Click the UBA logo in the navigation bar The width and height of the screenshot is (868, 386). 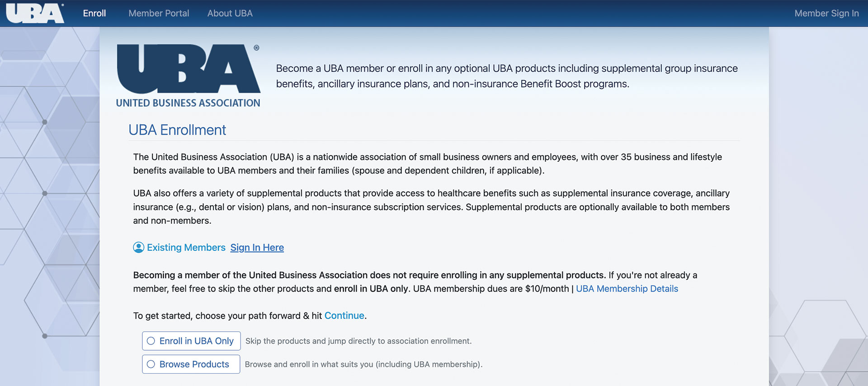(x=34, y=13)
